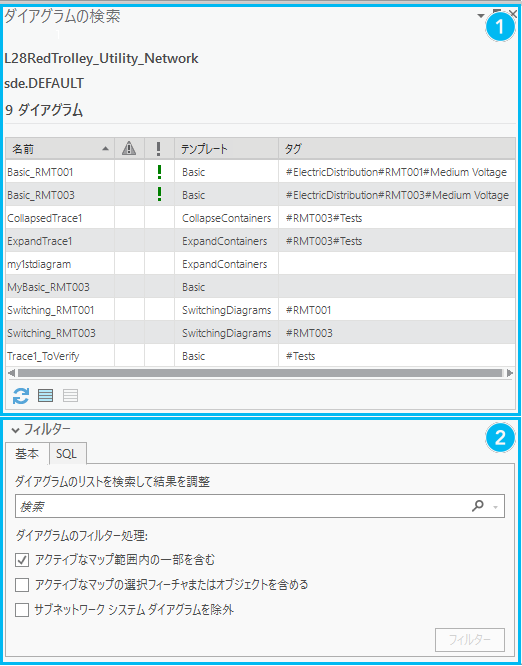522x666 pixels.
Task: Sort by the 名前 column header
Action: pos(60,149)
